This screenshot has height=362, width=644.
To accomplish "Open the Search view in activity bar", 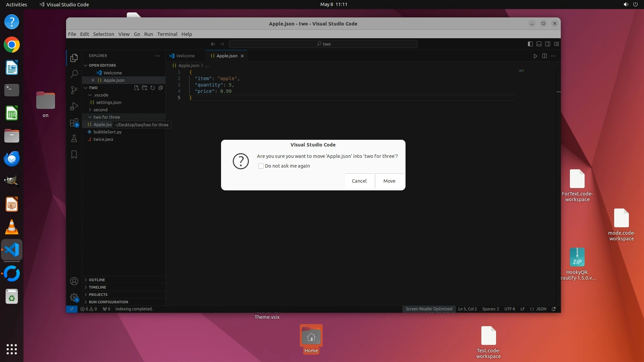I will [74, 74].
